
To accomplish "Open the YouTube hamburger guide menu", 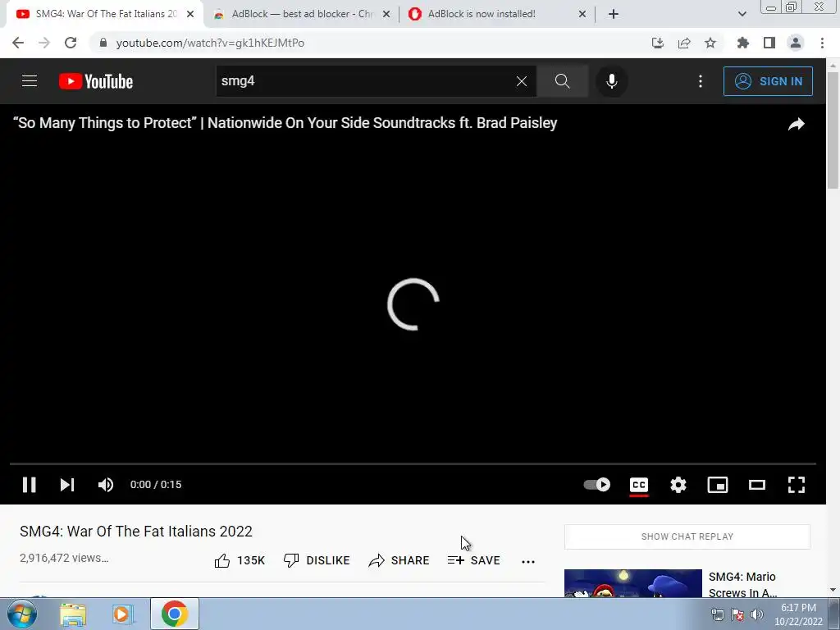I will coord(30,81).
